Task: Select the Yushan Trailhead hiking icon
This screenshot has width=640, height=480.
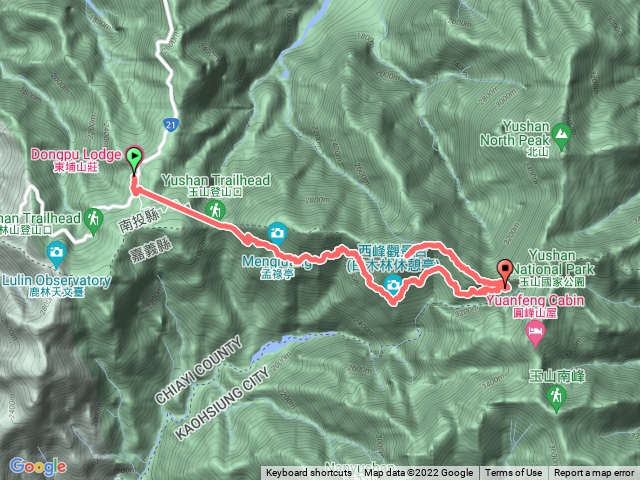Action: 216,211
